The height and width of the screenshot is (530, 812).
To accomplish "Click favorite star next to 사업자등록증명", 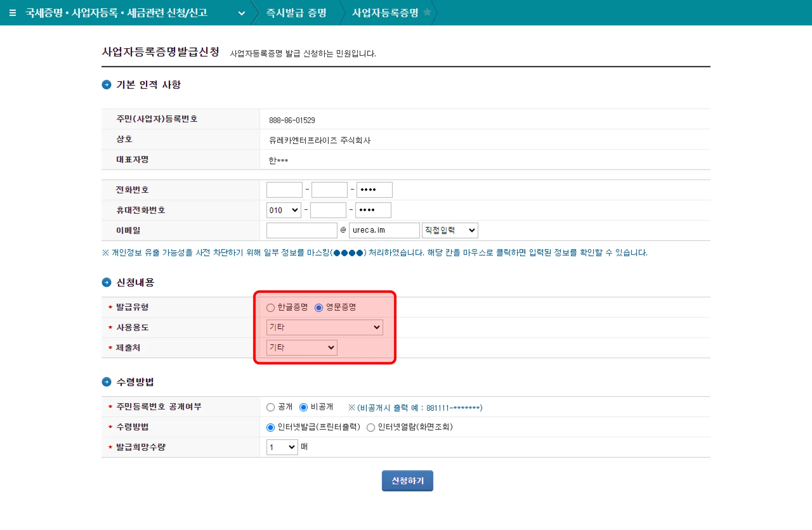I will pyautogui.click(x=427, y=12).
